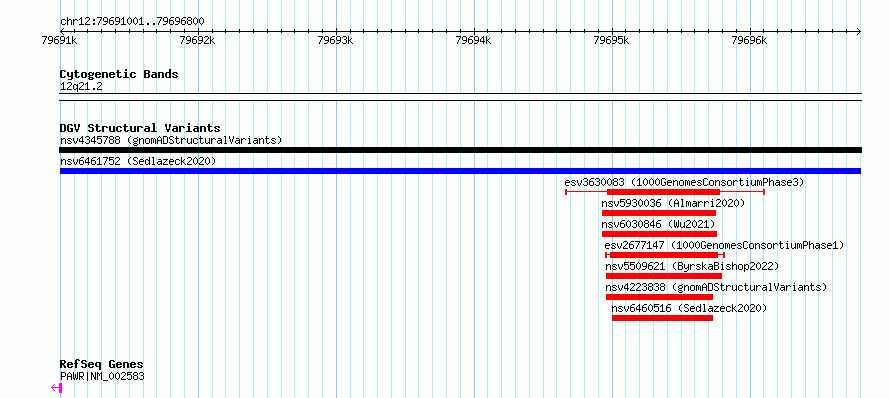The width and height of the screenshot is (890, 398).
Task: Click the chr12:79691001..79696800 coordinate label
Action: pos(132,22)
